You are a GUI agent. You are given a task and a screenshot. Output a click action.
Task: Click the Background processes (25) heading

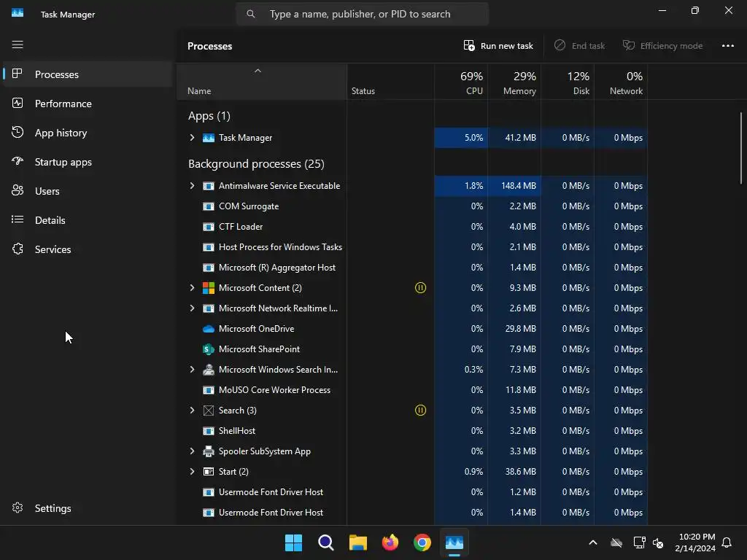tap(256, 164)
